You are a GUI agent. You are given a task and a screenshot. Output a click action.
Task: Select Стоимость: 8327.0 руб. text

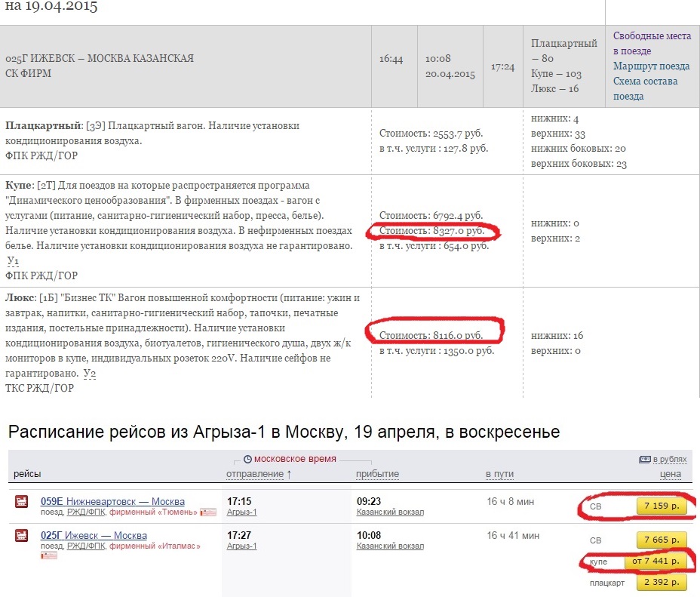point(431,231)
